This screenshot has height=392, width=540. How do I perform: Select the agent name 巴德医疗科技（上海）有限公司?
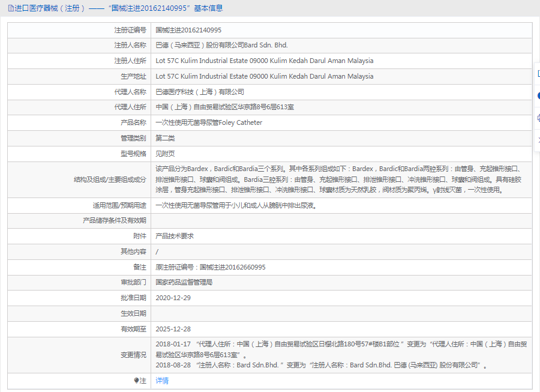pyautogui.click(x=200, y=92)
